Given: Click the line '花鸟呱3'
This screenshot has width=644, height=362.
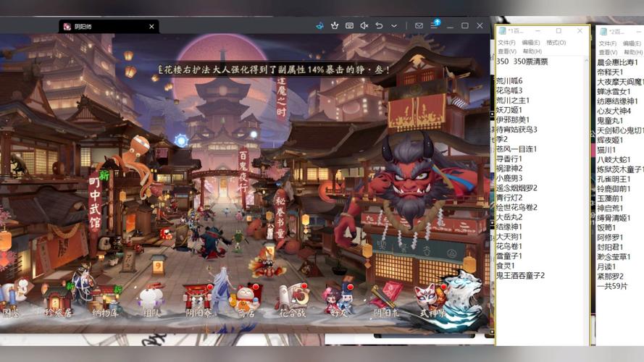Looking at the screenshot, I should tap(509, 90).
